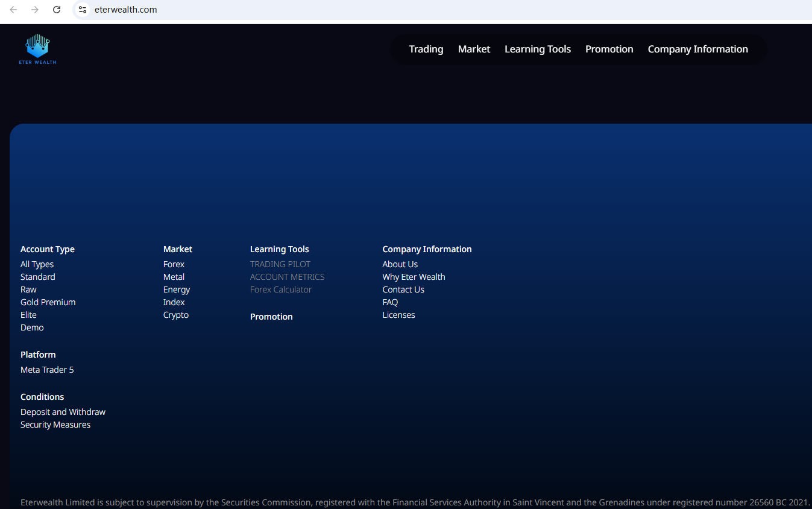Go back using browser back arrow
This screenshot has height=509, width=812.
pos(13,10)
